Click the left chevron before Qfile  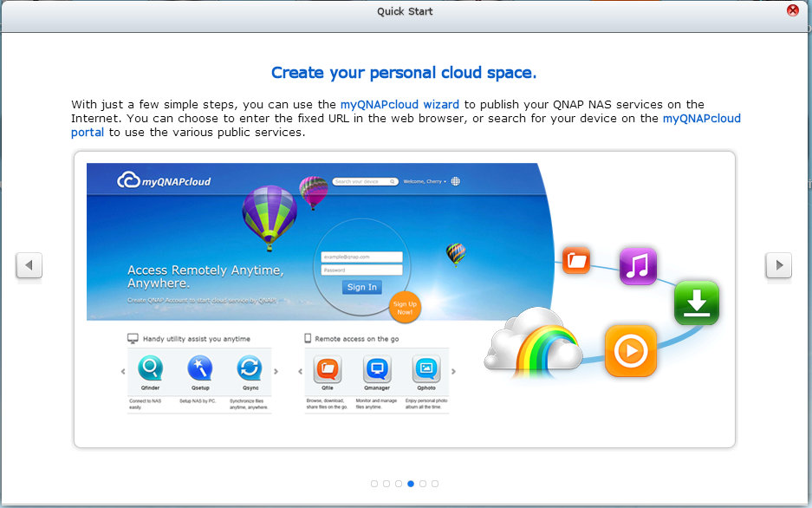tap(301, 371)
